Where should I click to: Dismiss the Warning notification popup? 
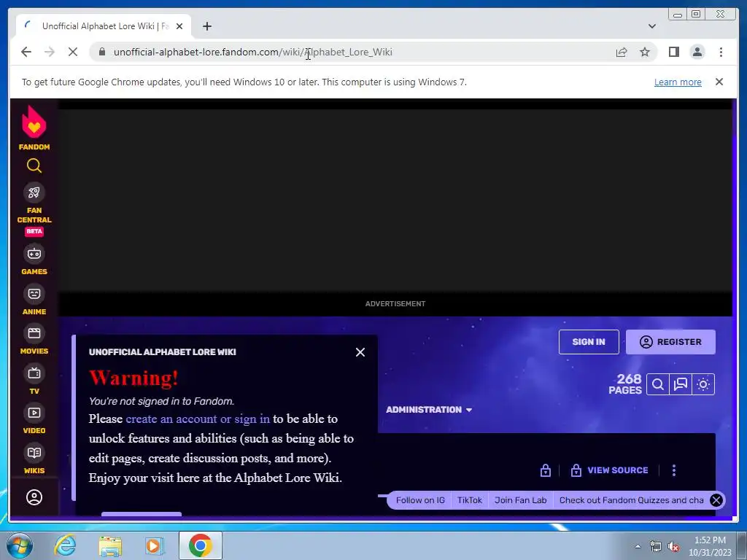[x=360, y=352]
